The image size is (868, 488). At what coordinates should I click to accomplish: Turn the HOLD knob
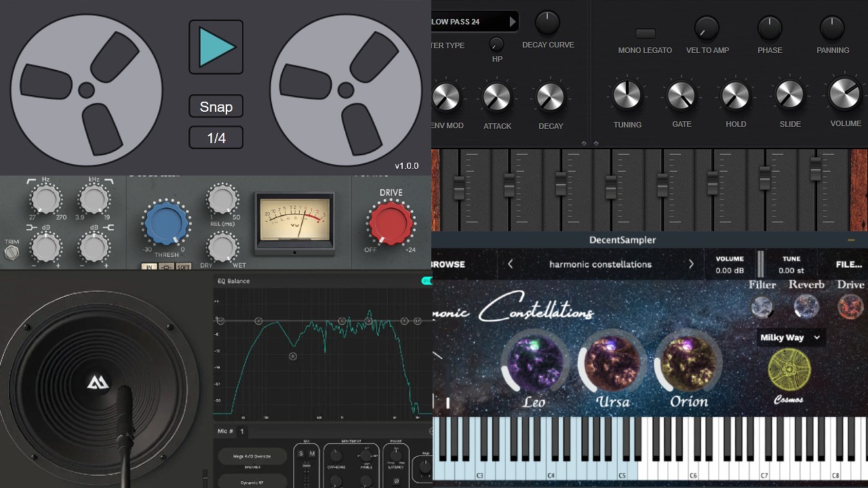[x=736, y=96]
